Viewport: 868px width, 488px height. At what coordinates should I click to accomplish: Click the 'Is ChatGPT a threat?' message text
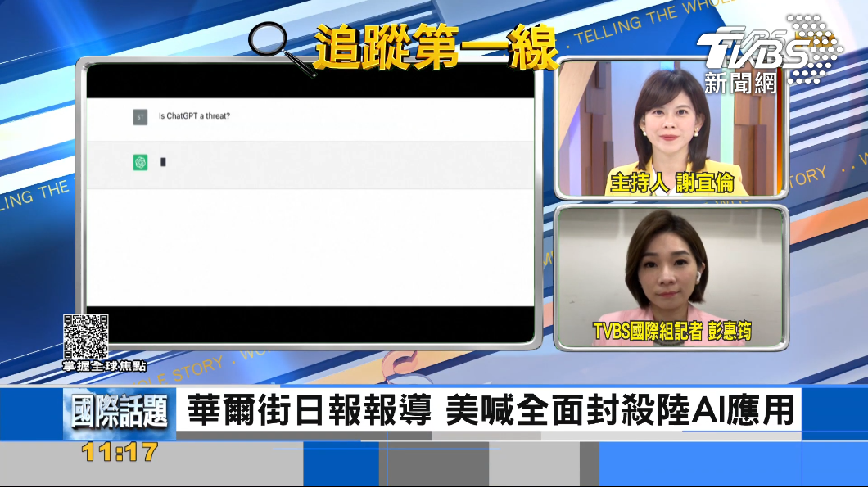(x=194, y=116)
